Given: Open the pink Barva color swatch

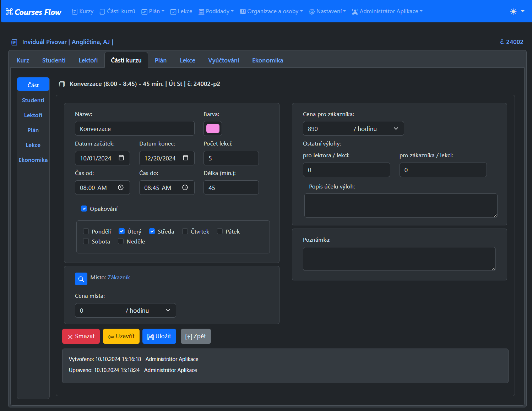Looking at the screenshot, I should tap(213, 128).
